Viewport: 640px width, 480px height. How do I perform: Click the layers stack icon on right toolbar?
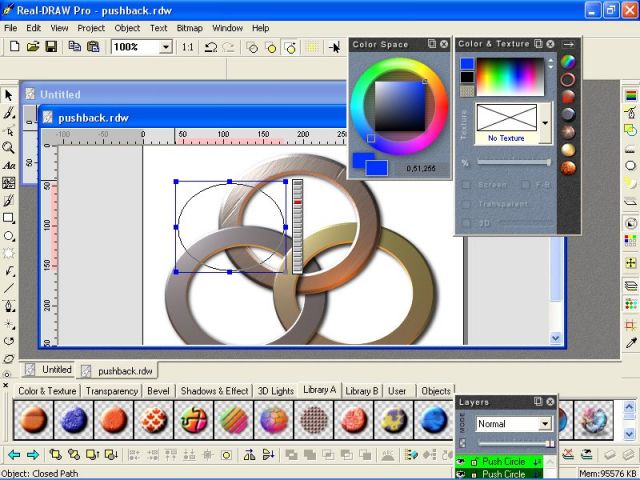coord(631,286)
